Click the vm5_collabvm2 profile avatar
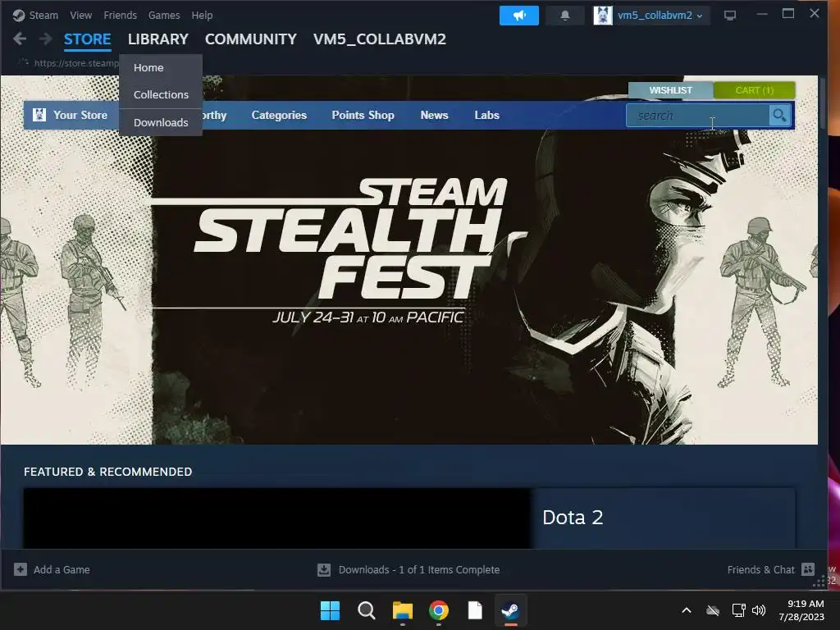This screenshot has height=630, width=840. click(603, 16)
